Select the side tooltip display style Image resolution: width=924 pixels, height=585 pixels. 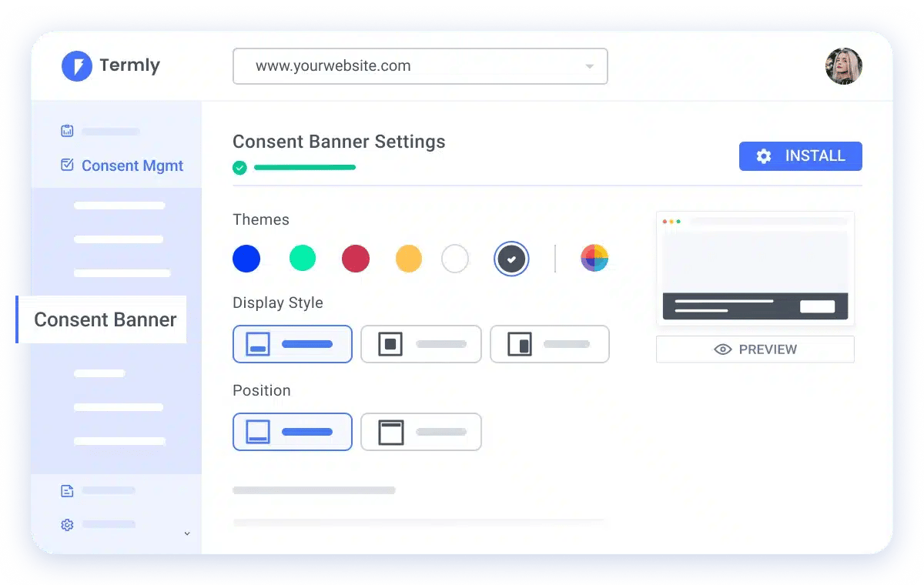pyautogui.click(x=550, y=344)
